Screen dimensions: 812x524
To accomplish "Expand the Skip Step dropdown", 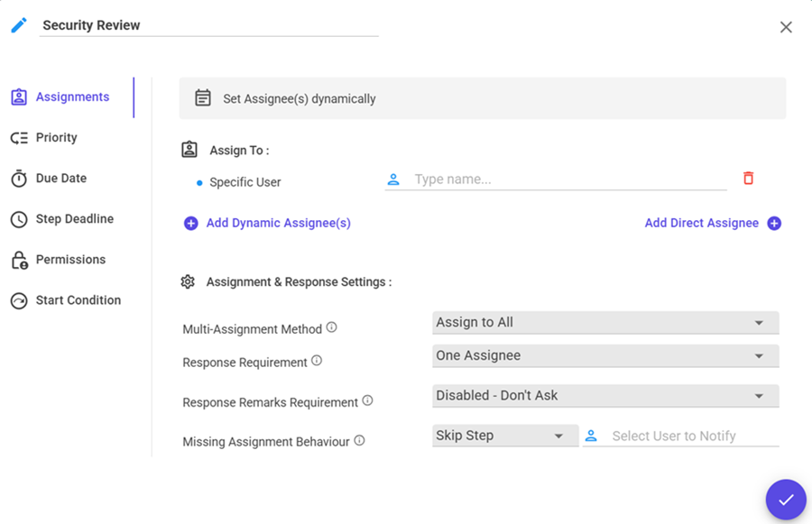I will 504,437.
